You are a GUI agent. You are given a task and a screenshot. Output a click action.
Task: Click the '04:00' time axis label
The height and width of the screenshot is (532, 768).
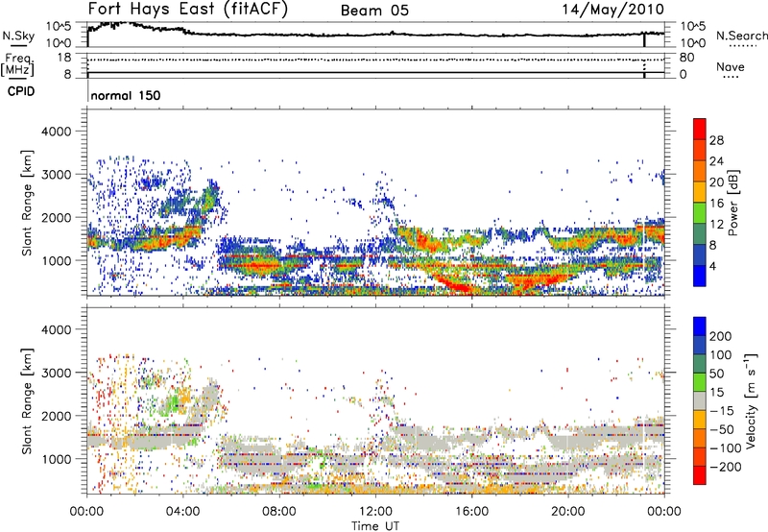(x=182, y=512)
